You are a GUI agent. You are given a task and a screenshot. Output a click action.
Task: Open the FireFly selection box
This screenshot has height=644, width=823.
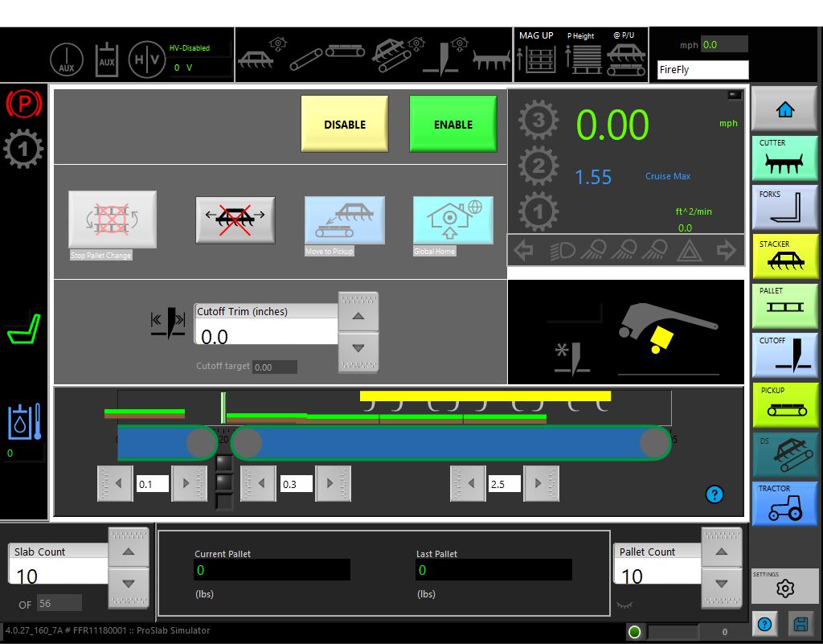(701, 70)
